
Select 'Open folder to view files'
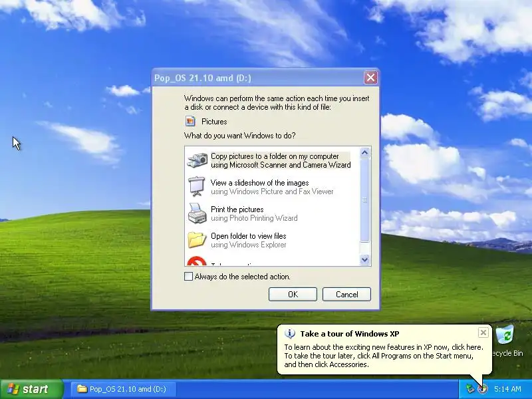click(x=248, y=236)
